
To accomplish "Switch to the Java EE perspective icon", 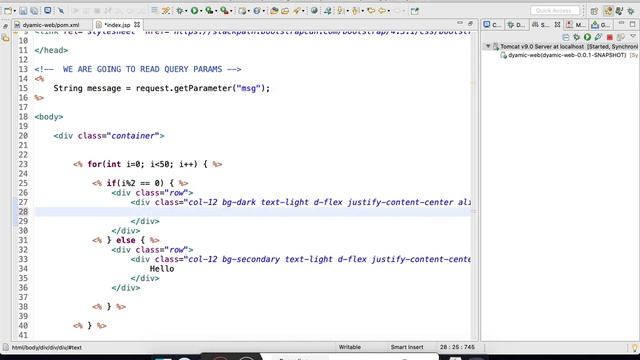I will 608,11.
